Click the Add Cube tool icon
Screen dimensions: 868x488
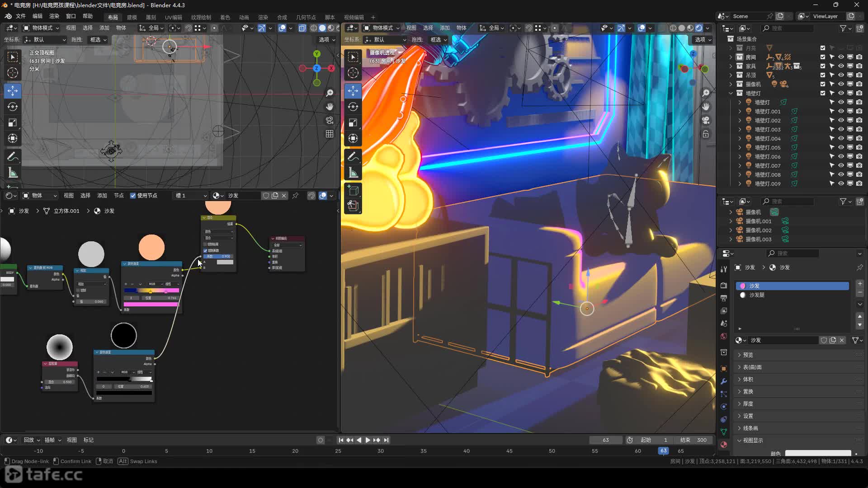click(353, 190)
